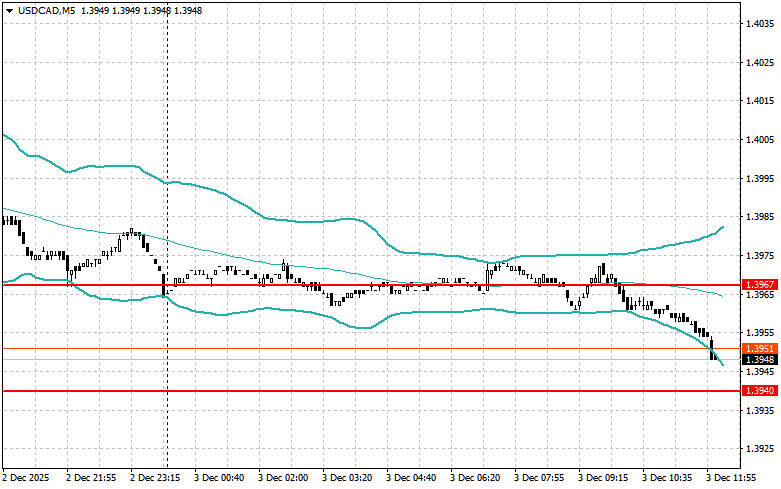Click the 3 Dec 04:40 time label
The image size is (781, 489).
[411, 478]
